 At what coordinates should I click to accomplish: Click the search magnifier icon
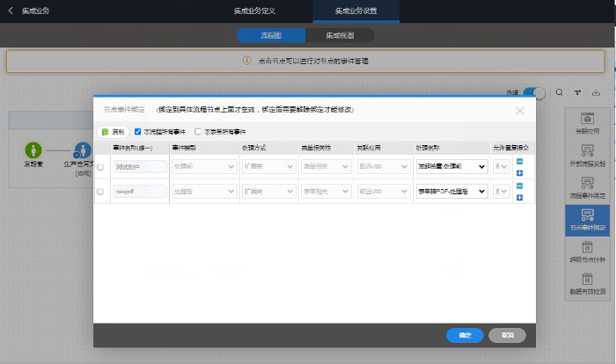tap(560, 92)
